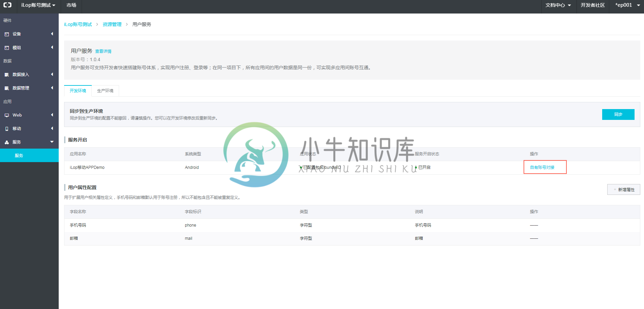Open the iLop账号测试 project dropdown
The width and height of the screenshot is (644, 309).
coord(38,5)
